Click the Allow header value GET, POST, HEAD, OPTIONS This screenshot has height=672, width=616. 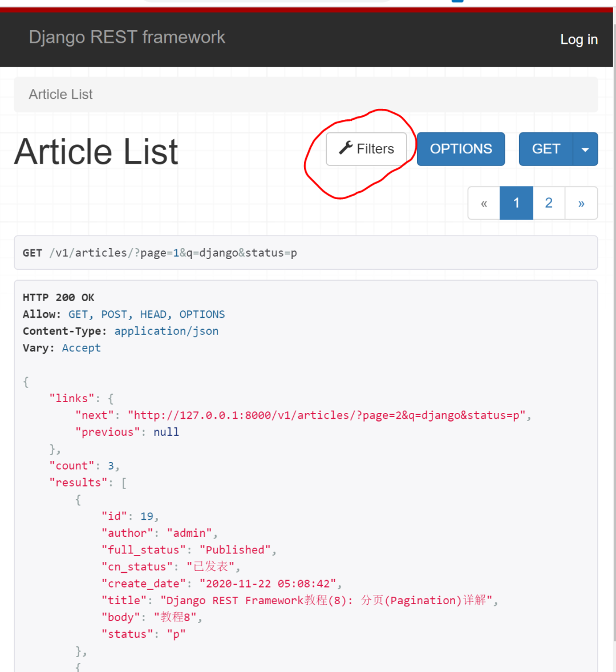point(147,314)
